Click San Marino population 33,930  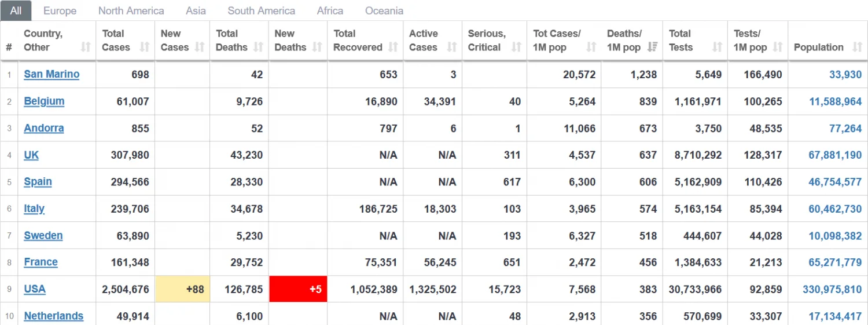[x=845, y=74]
